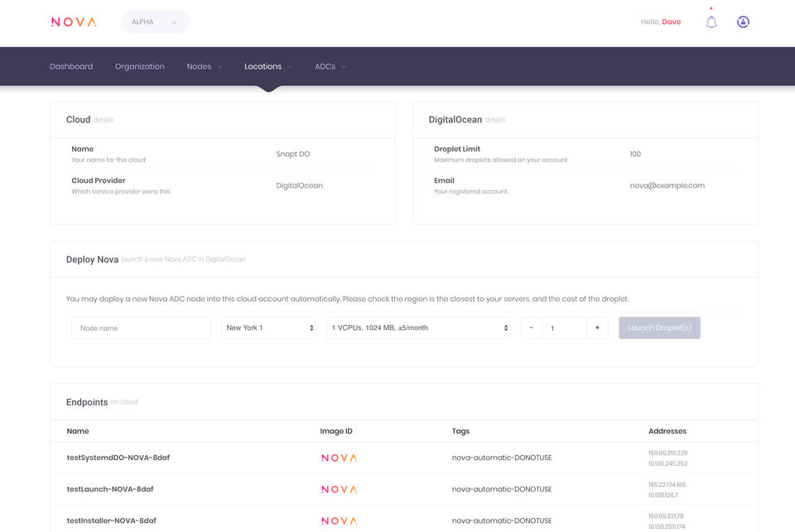
Task: Click the droplet quantity number field
Action: pos(564,328)
